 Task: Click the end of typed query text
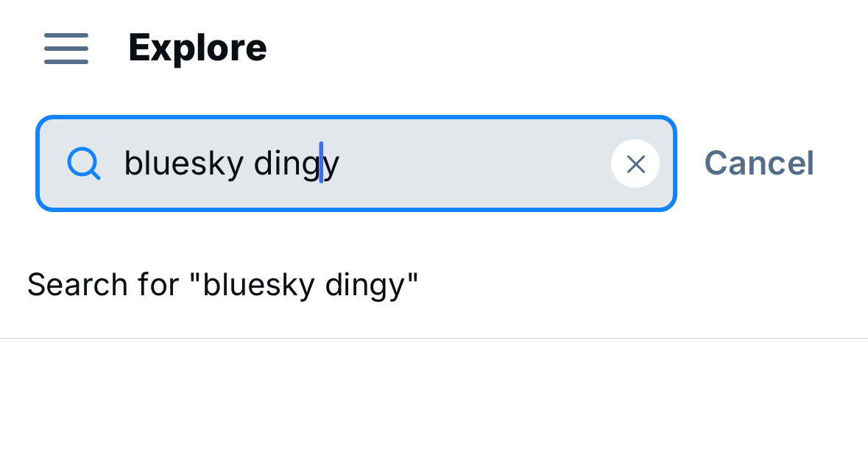pyautogui.click(x=340, y=163)
